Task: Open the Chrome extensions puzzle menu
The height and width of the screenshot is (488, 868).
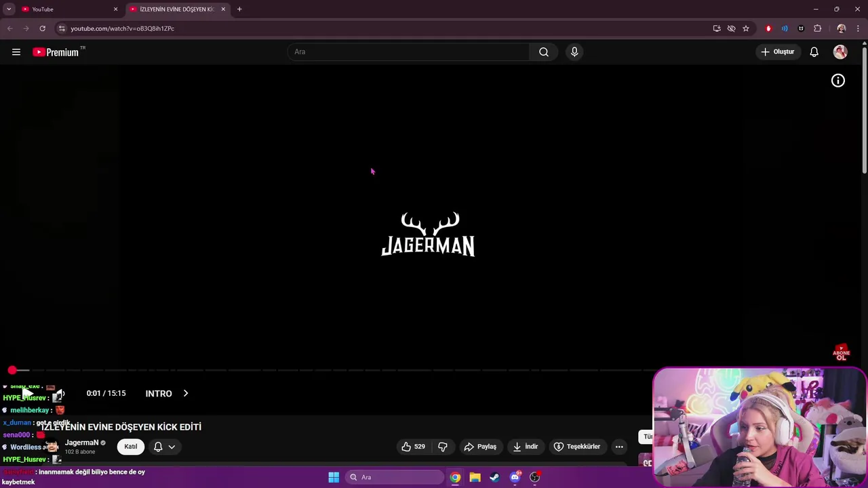Action: 818,28
